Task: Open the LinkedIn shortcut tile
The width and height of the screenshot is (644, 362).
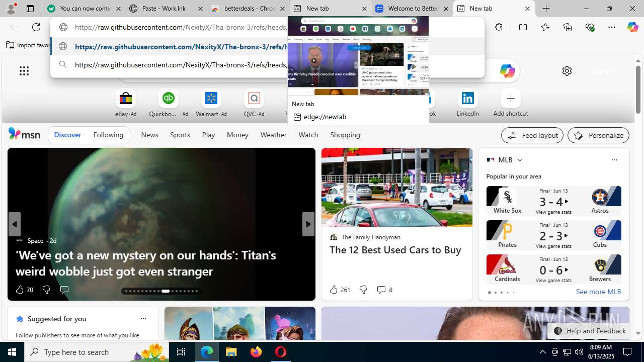Action: click(x=468, y=103)
